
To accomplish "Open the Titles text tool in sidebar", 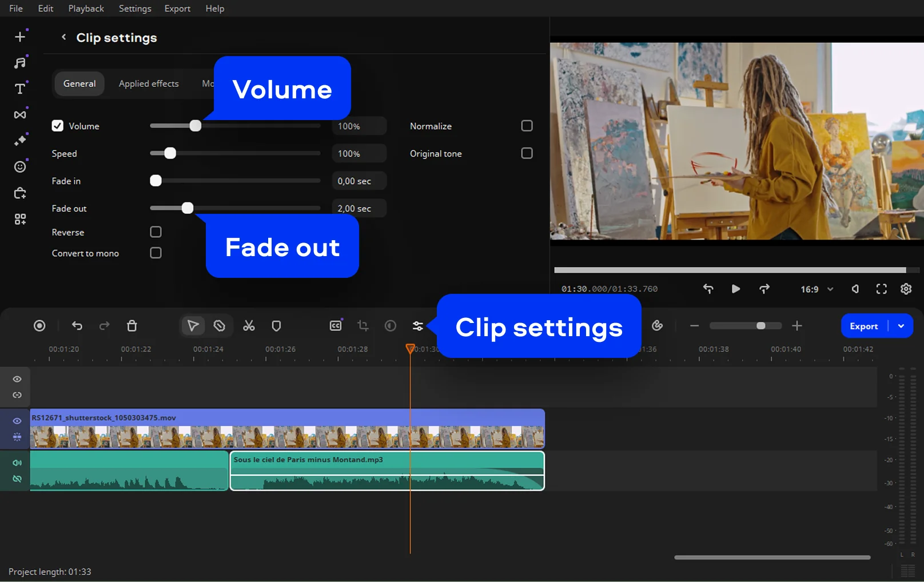I will click(20, 89).
